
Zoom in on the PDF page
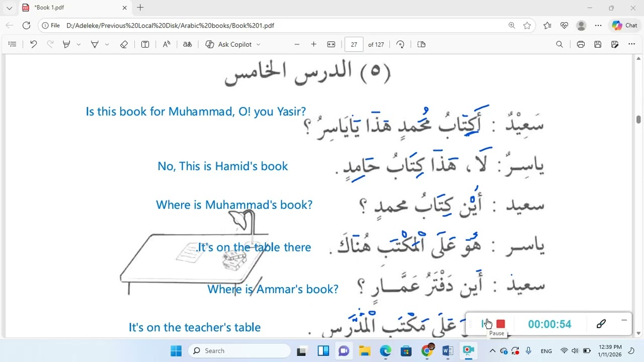point(313,44)
